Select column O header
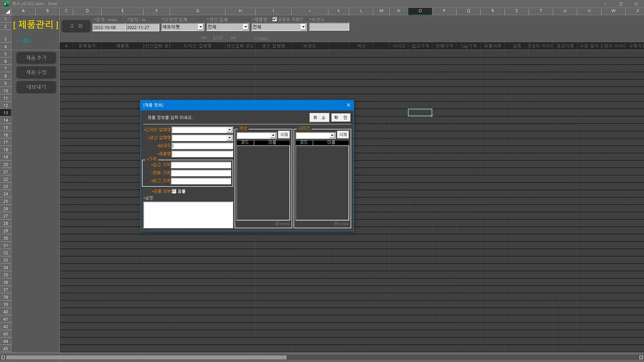The width and height of the screenshot is (644, 362). pyautogui.click(x=420, y=11)
